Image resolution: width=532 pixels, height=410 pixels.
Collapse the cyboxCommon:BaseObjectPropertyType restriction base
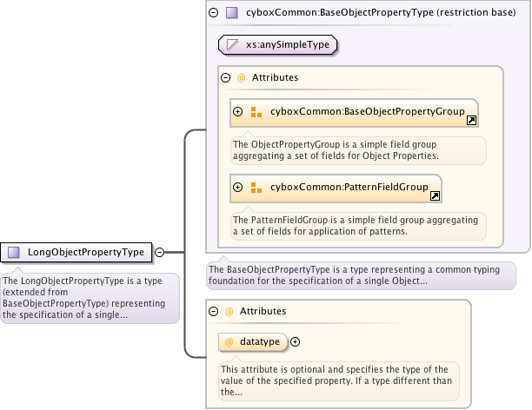pyautogui.click(x=214, y=13)
